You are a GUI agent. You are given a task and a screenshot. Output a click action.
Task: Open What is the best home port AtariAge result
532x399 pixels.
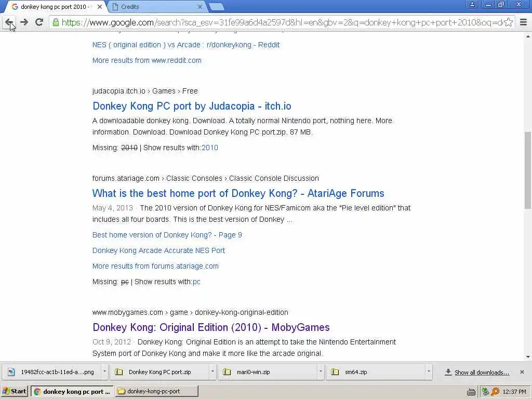point(238,193)
